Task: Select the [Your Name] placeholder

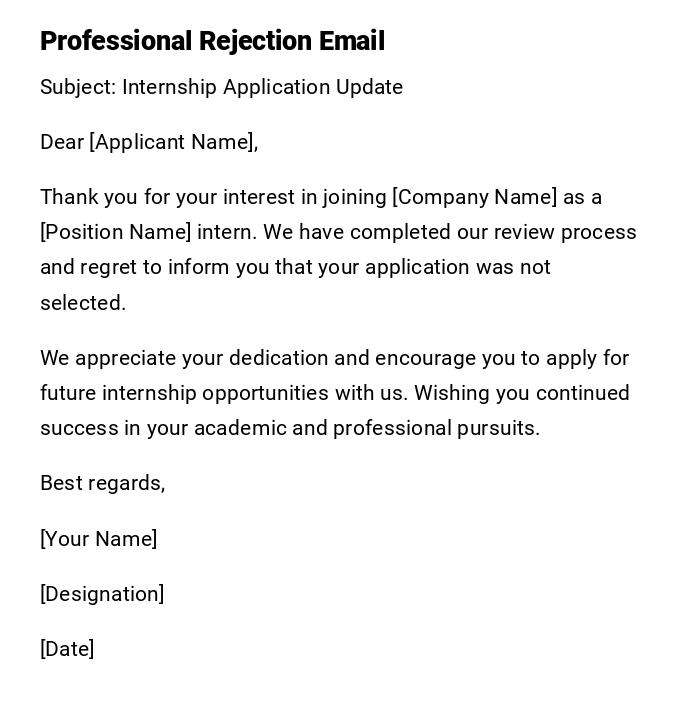Action: pos(98,539)
